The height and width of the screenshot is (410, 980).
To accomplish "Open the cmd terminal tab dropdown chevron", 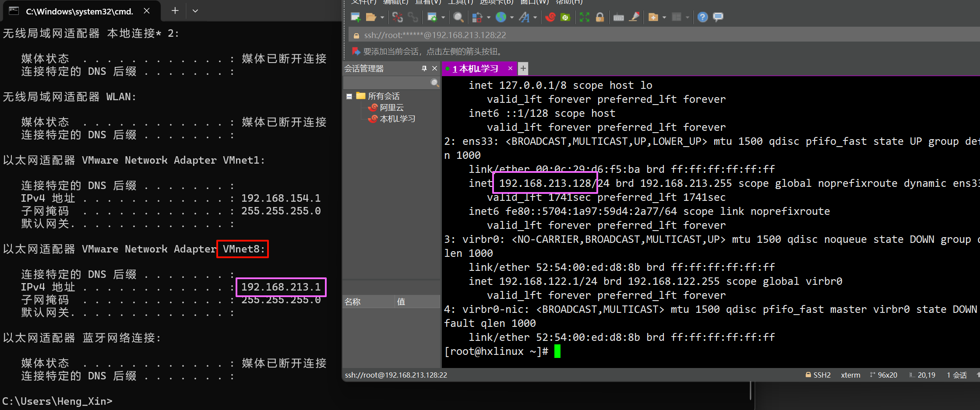I will coord(195,11).
